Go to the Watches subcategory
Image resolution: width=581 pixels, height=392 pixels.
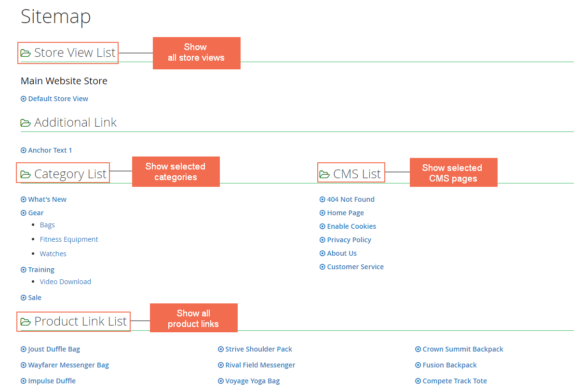(53, 254)
